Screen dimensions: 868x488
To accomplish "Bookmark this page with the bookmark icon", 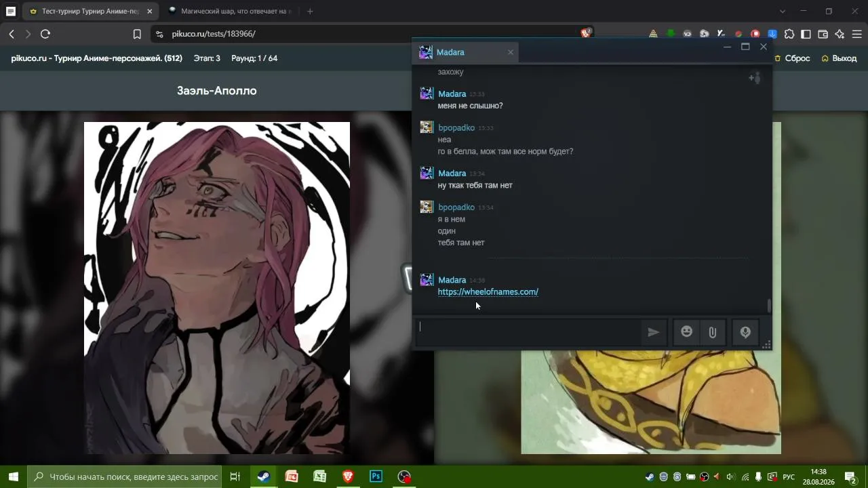I will 137,34.
